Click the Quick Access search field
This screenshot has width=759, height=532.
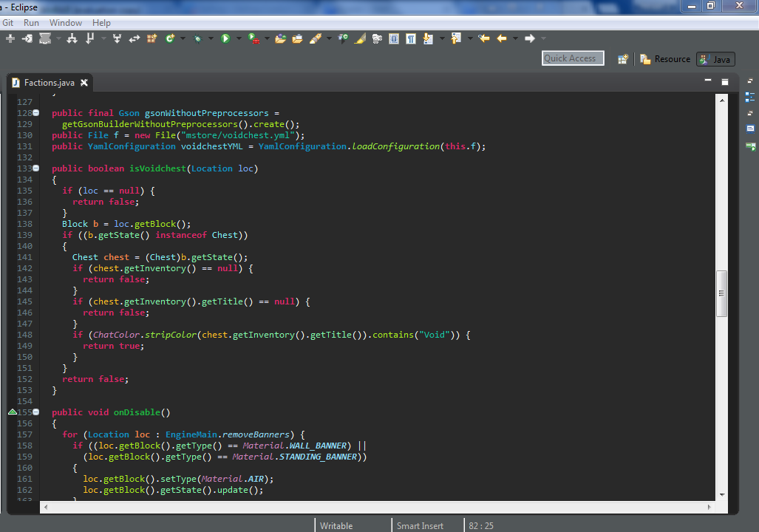point(573,58)
